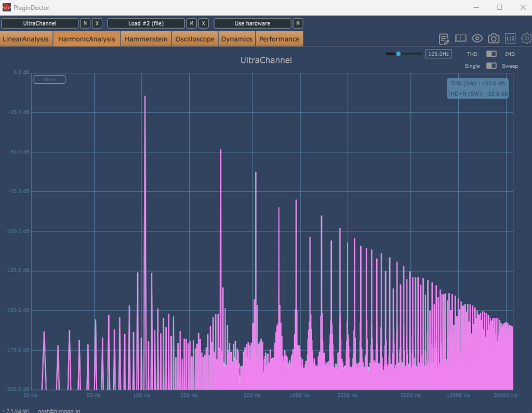The width and height of the screenshot is (532, 413).
Task: Click the 1|2 compare icon
Action: click(510, 38)
